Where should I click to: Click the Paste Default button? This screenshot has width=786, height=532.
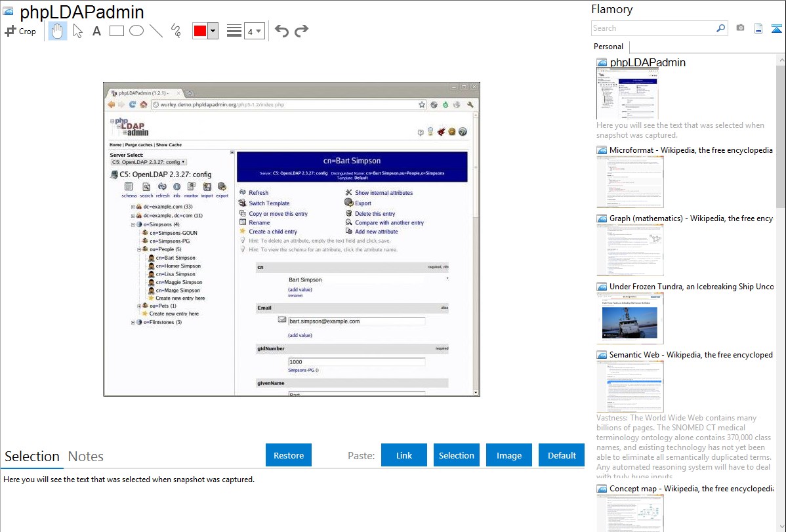coord(562,455)
